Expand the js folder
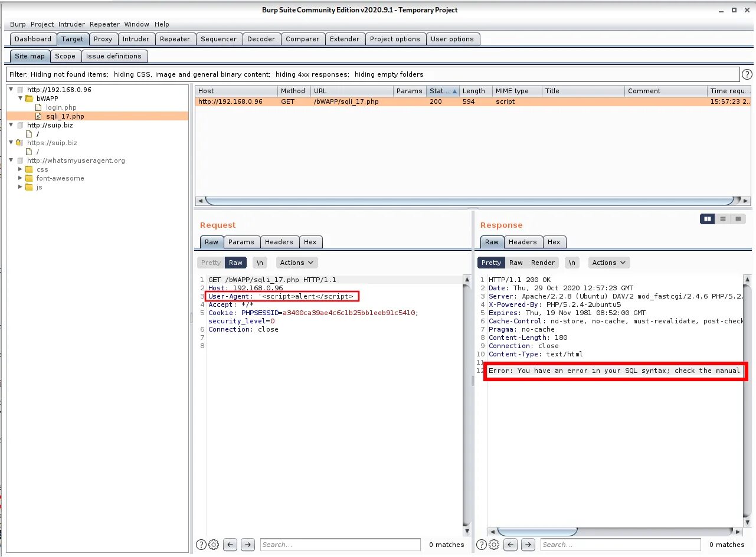 pos(20,187)
